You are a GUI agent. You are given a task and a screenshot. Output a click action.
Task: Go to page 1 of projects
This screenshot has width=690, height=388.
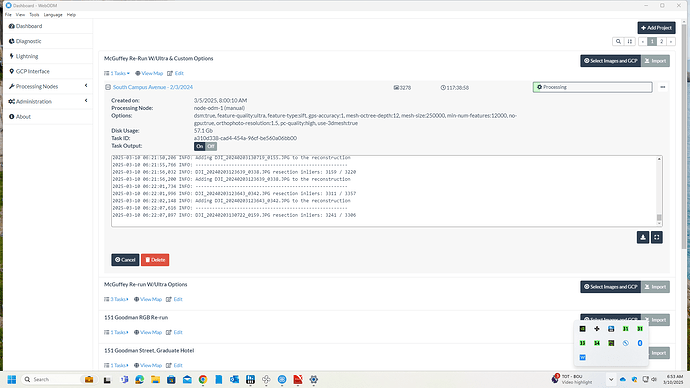coord(652,41)
